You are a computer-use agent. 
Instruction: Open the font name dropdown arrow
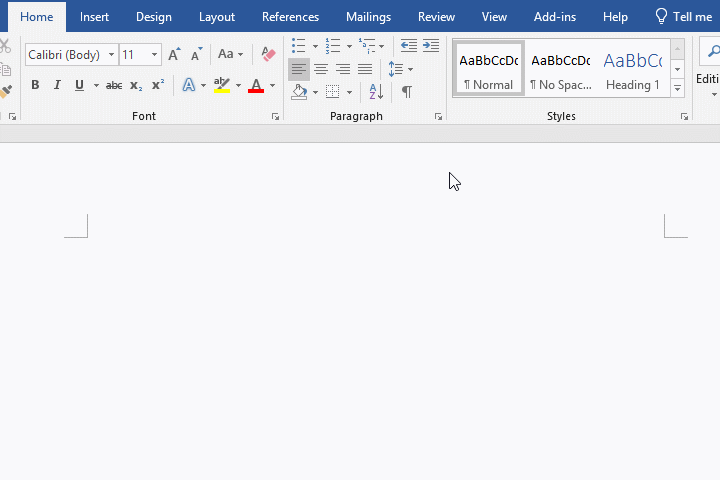(x=111, y=55)
